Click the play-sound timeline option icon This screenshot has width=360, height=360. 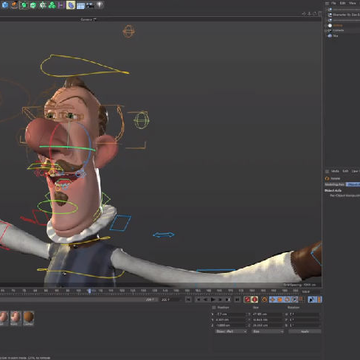pos(312,299)
